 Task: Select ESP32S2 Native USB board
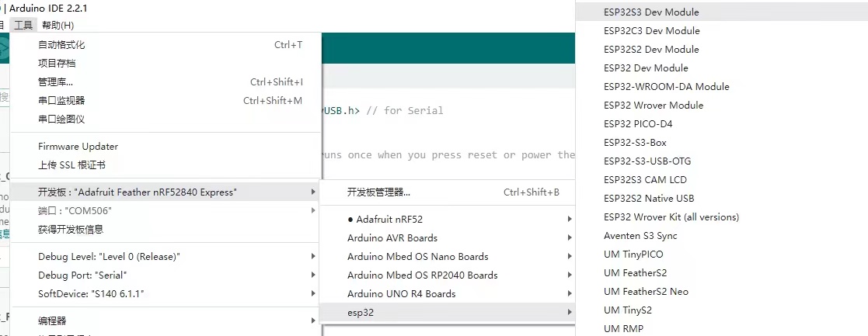click(722, 199)
